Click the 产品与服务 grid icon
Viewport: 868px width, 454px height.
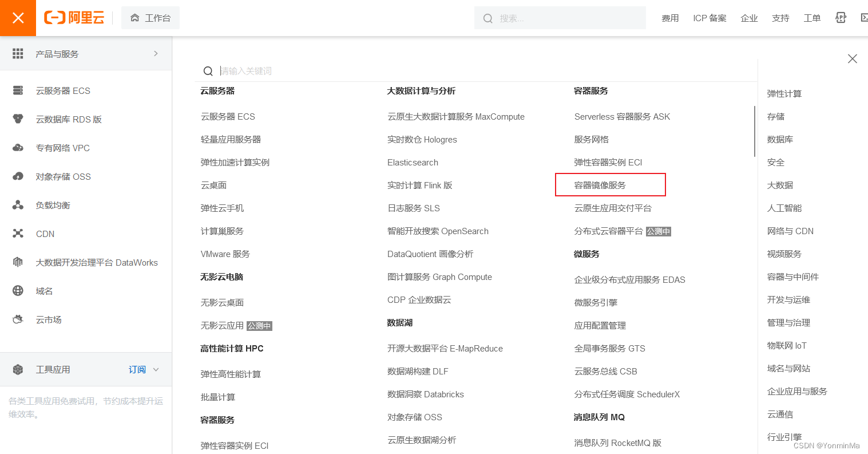pos(18,53)
